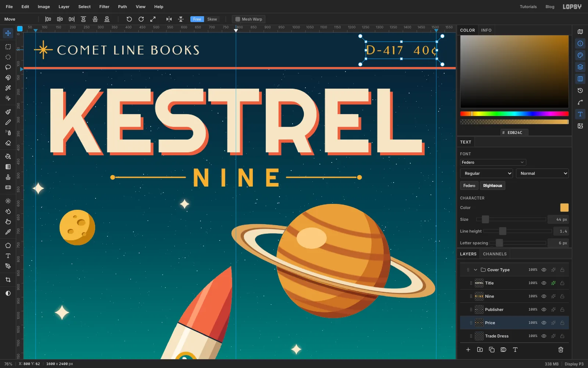Duplicate layer using the copy icon
The height and width of the screenshot is (368, 588).
point(492,350)
